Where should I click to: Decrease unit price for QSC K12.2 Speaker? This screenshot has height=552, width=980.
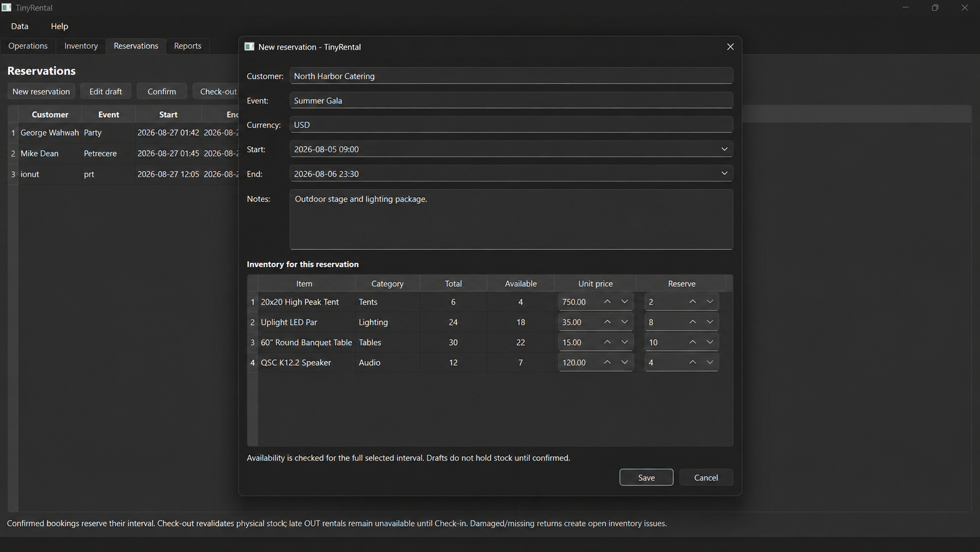(x=625, y=363)
